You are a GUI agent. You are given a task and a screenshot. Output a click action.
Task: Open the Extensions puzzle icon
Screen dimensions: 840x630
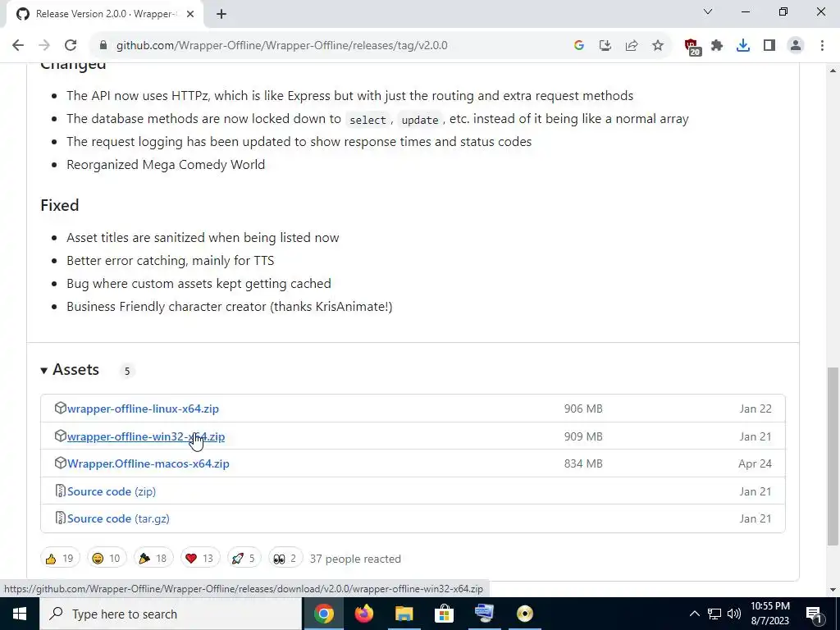pyautogui.click(x=717, y=46)
